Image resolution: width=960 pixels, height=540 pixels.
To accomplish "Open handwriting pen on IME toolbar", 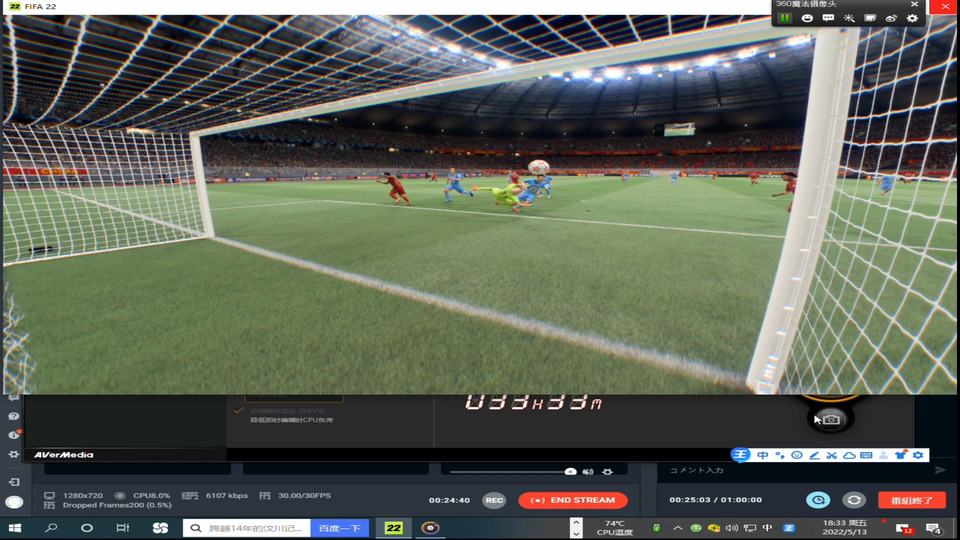I will [x=814, y=455].
